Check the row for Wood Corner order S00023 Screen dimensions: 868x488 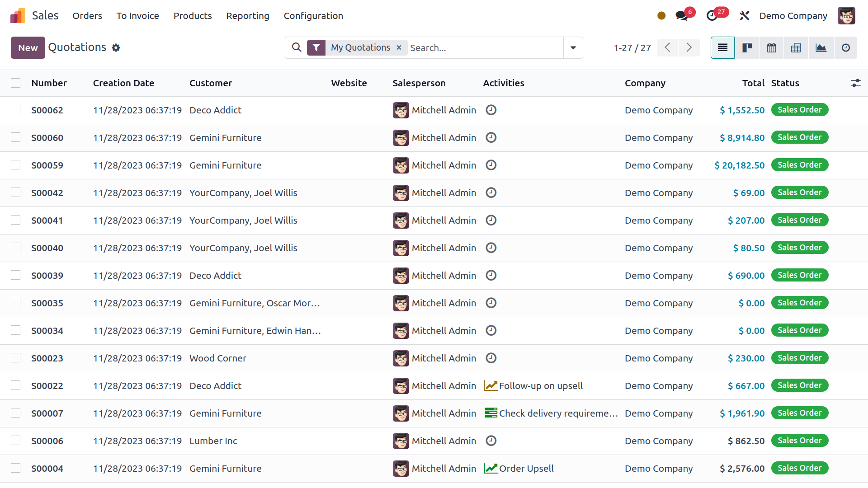[x=16, y=358]
